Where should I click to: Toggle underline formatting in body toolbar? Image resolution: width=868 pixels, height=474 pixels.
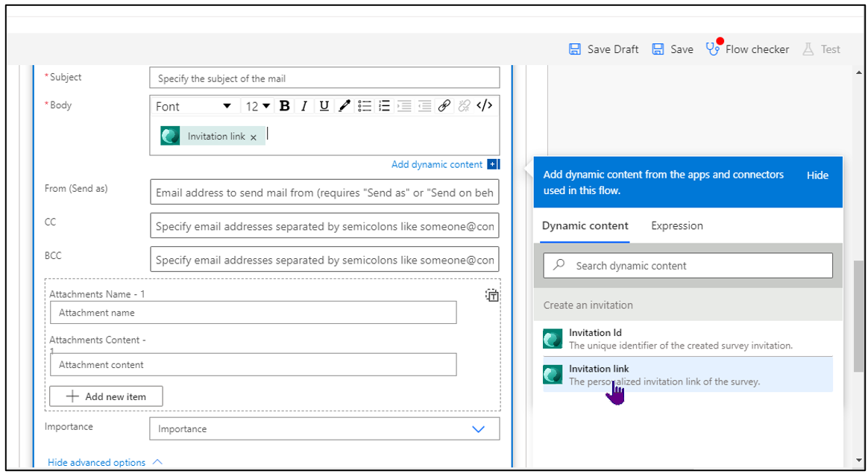[324, 106]
